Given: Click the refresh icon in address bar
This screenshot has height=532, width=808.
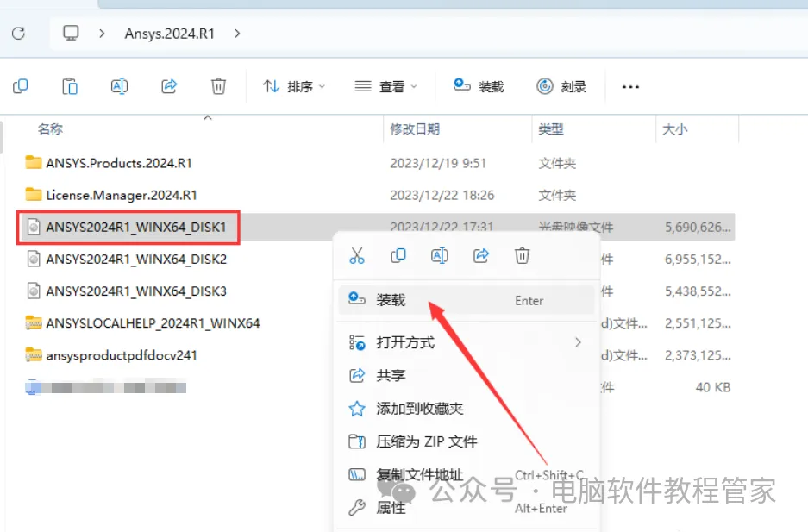Looking at the screenshot, I should pyautogui.click(x=19, y=34).
